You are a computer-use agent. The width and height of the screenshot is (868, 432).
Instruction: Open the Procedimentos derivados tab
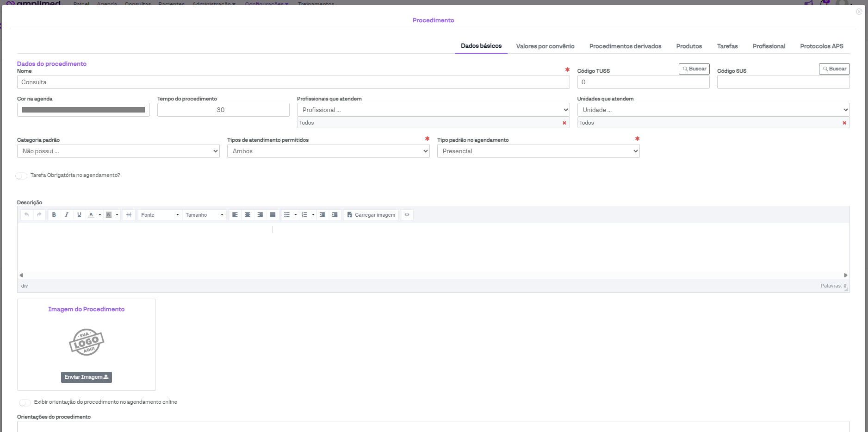pyautogui.click(x=625, y=46)
